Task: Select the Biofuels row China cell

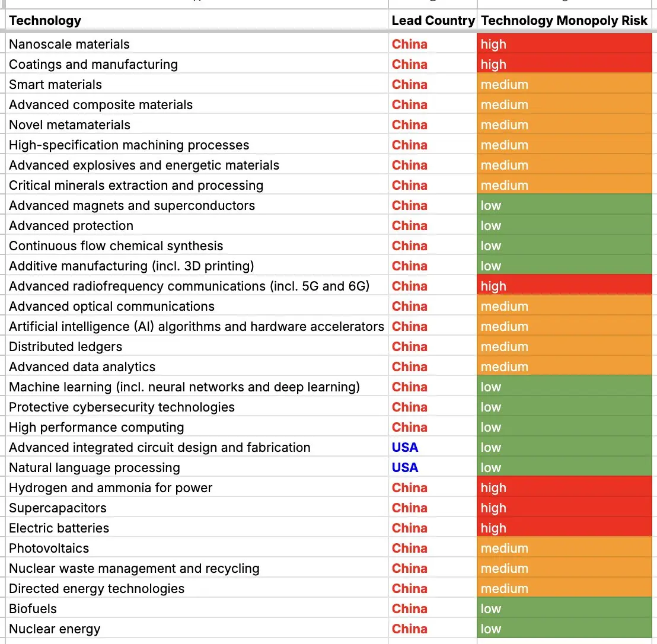Action: point(433,608)
